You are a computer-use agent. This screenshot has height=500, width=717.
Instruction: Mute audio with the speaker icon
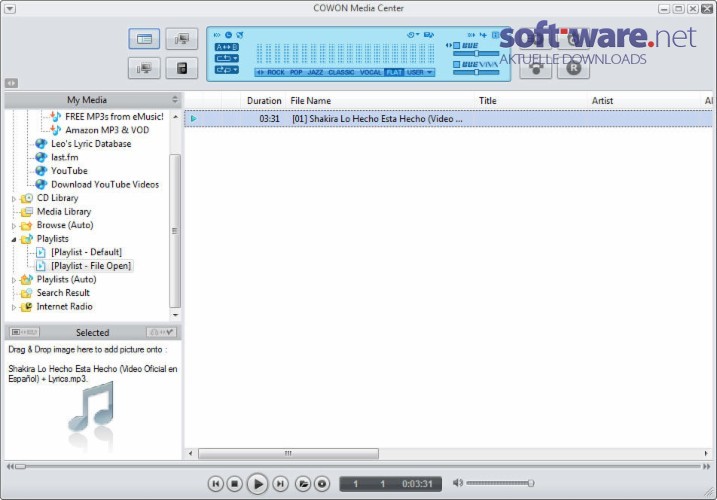[458, 483]
